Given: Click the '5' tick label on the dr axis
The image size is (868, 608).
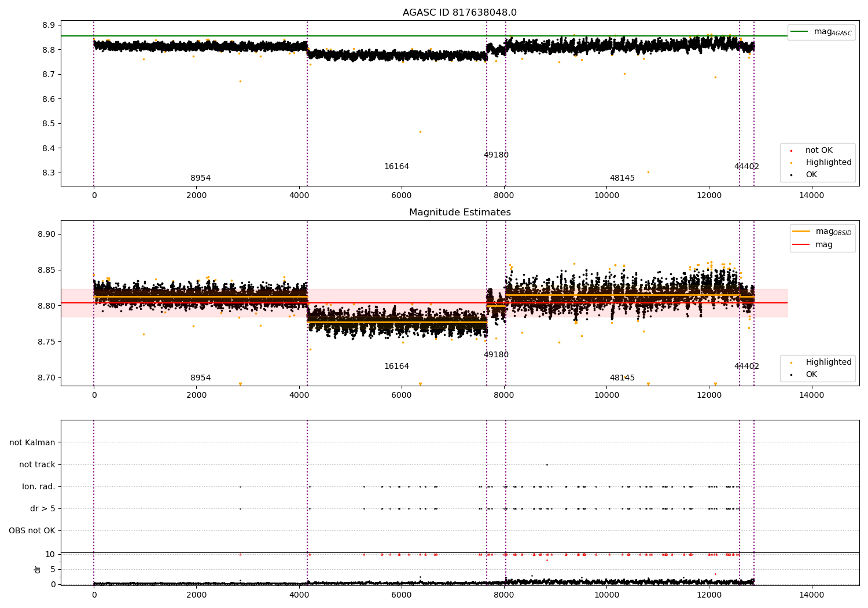Looking at the screenshot, I should click(53, 570).
